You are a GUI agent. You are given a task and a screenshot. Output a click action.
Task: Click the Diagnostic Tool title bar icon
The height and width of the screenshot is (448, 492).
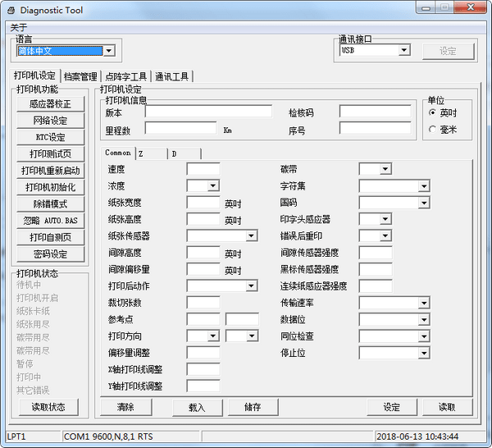11,9
